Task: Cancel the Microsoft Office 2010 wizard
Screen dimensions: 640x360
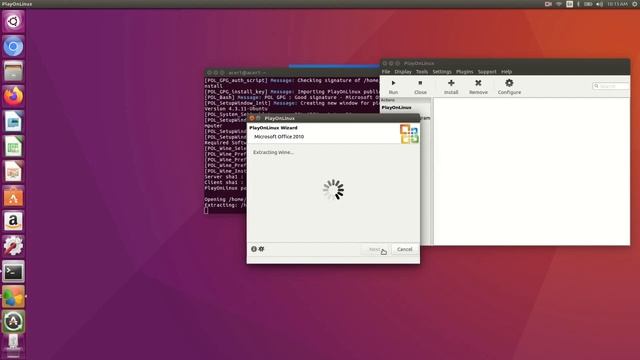Action: tap(404, 249)
